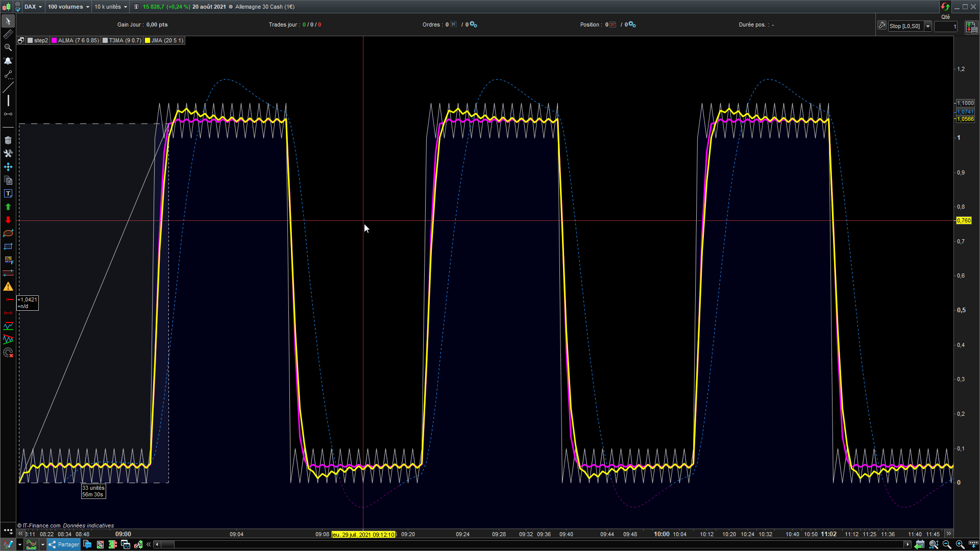Open the DAX instrument selector
Image resolution: width=980 pixels, height=551 pixels.
point(33,7)
